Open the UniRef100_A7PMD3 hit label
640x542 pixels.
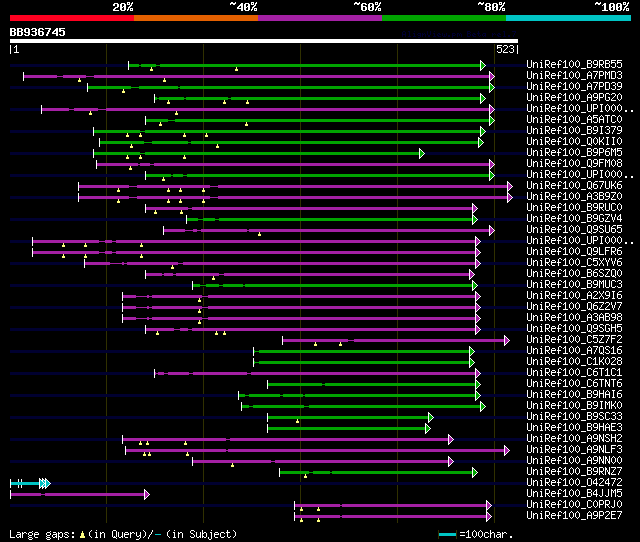coord(574,76)
